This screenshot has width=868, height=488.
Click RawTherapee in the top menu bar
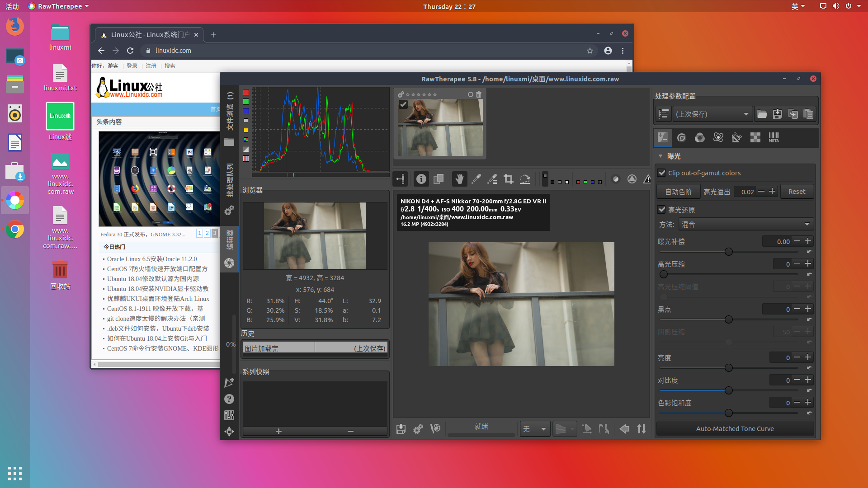58,6
